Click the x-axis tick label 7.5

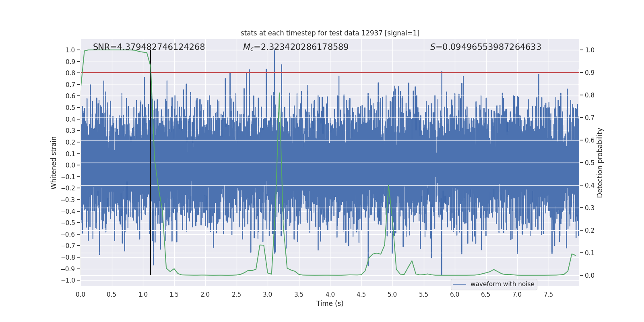pyautogui.click(x=548, y=294)
